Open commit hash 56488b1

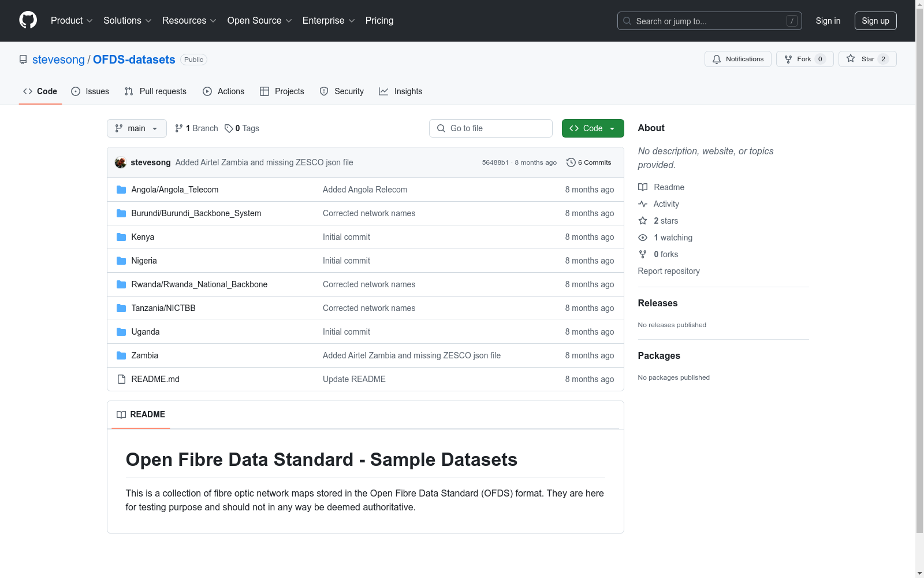coord(495,162)
